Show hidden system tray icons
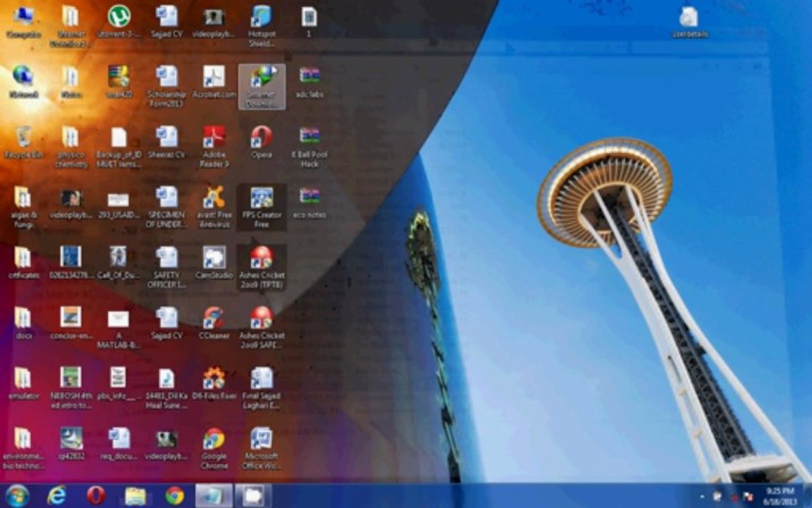 click(x=702, y=497)
